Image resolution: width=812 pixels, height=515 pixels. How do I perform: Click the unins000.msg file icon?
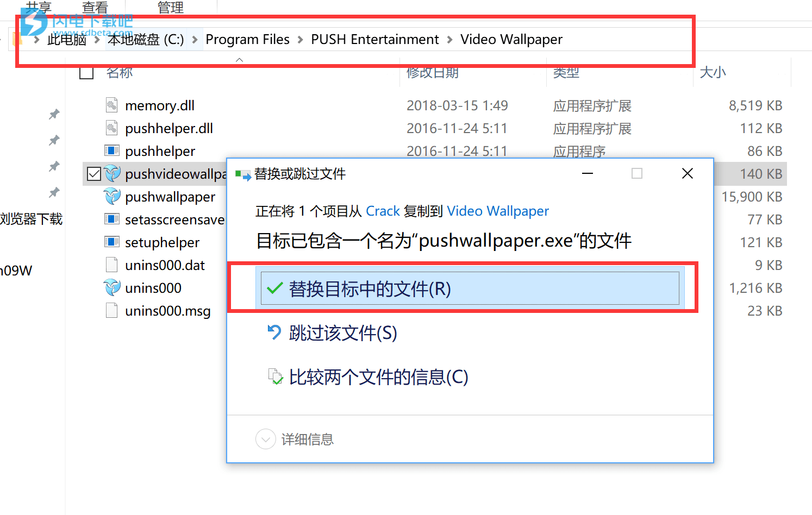(111, 311)
